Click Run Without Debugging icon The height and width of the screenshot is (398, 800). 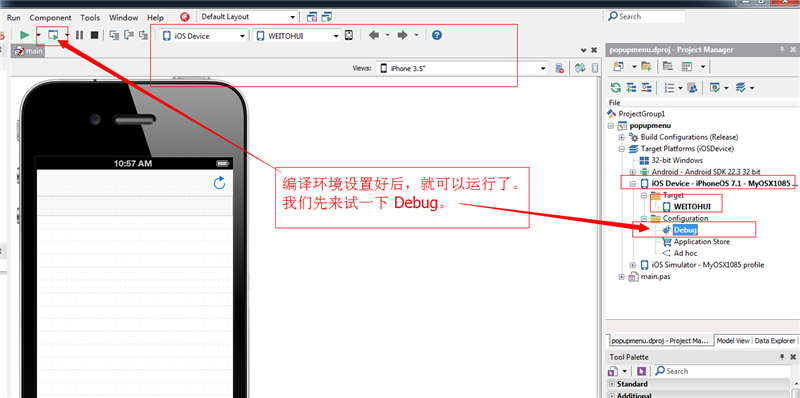(53, 35)
